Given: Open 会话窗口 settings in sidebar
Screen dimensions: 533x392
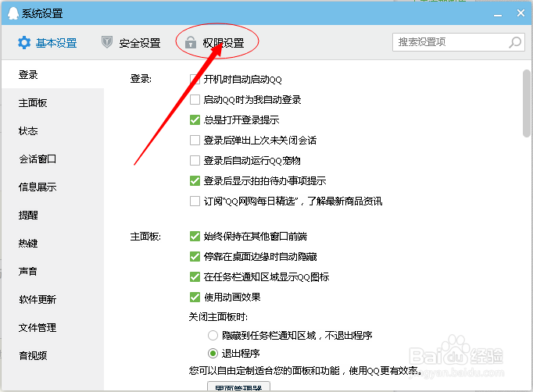Looking at the screenshot, I should pyautogui.click(x=52, y=159).
